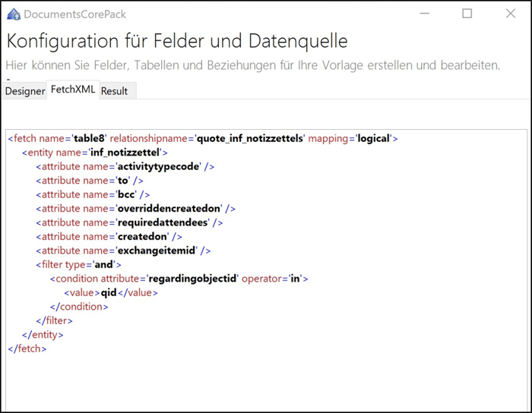Click the 'inf_notizzettel' entity name

[128, 153]
